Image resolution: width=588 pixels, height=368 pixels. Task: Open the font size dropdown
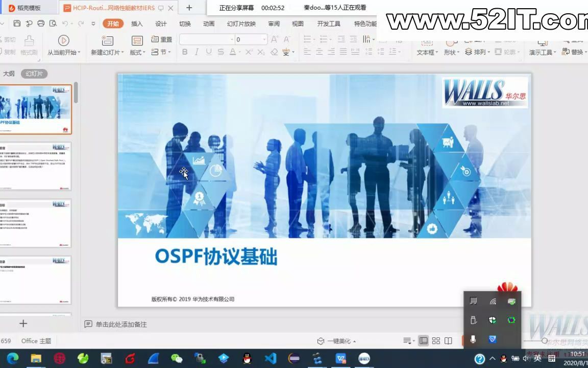click(264, 39)
